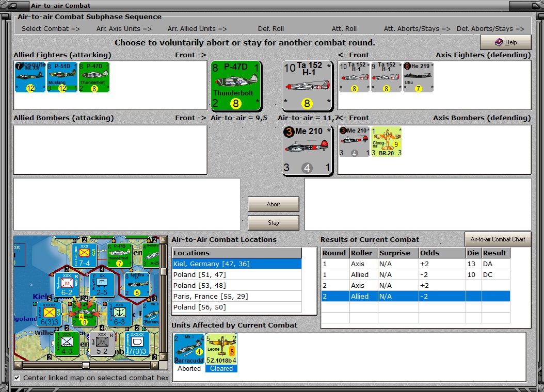The image size is (544, 392).
Task: Choose the He 219 Uhu fighter counter
Action: click(418, 77)
